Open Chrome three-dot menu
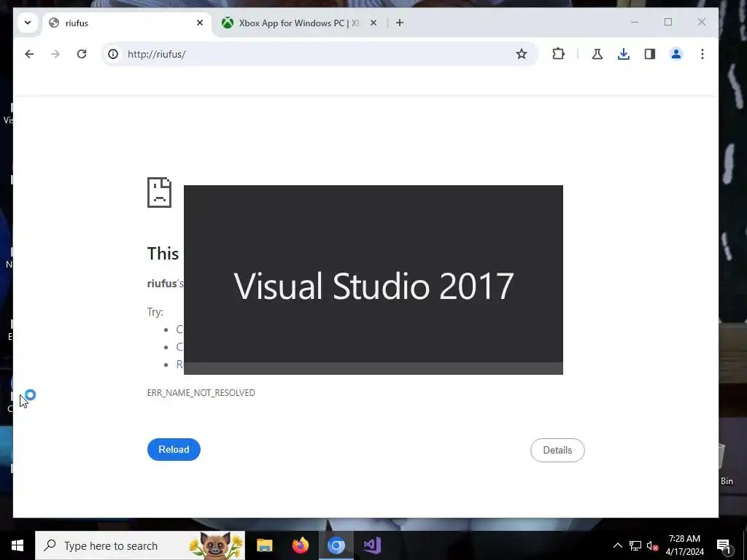 (x=703, y=54)
